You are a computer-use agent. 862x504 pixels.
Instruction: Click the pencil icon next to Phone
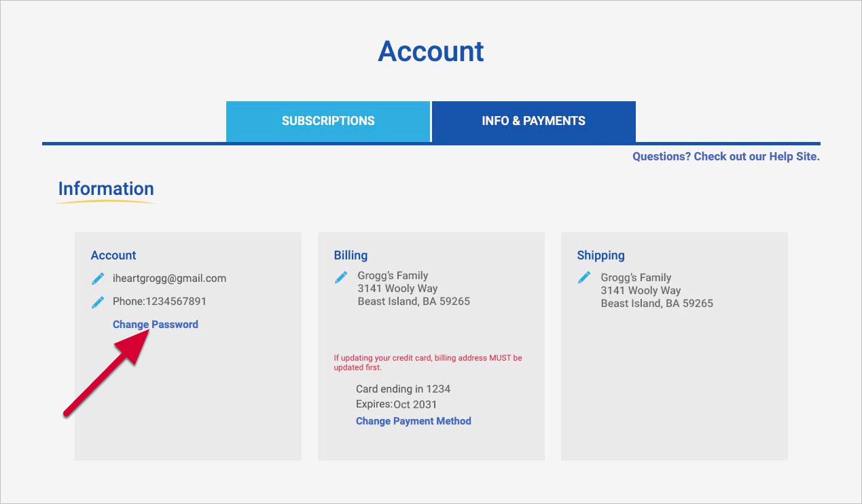(x=98, y=302)
